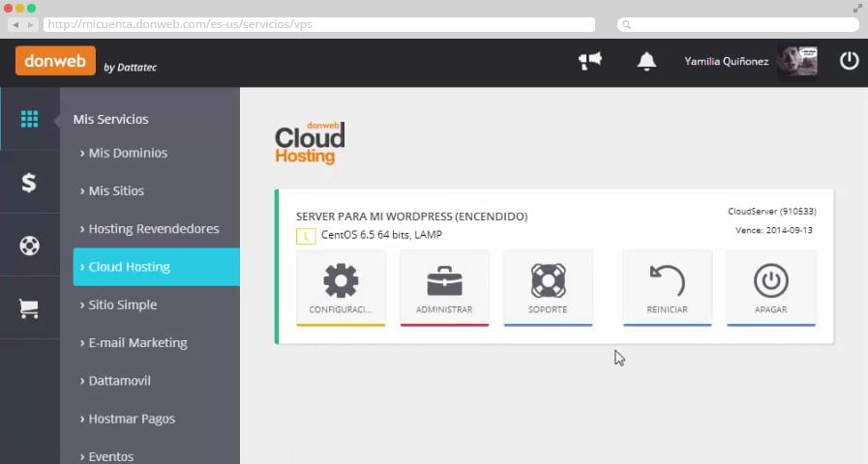This screenshot has height=464, width=868.
Task: Click the browser forward arrow
Action: tap(30, 25)
